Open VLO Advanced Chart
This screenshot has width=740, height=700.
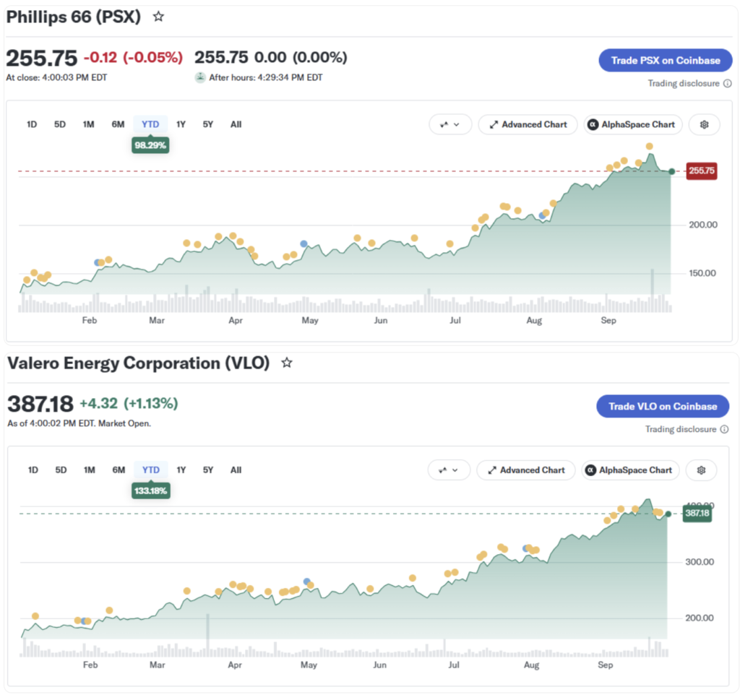point(526,470)
